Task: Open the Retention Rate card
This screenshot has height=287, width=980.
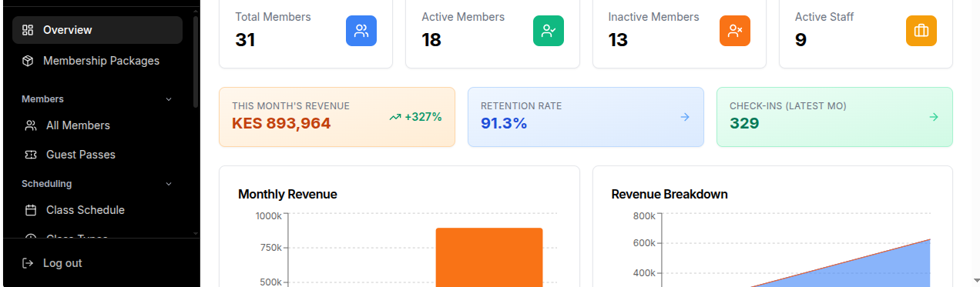Action: 586,117
